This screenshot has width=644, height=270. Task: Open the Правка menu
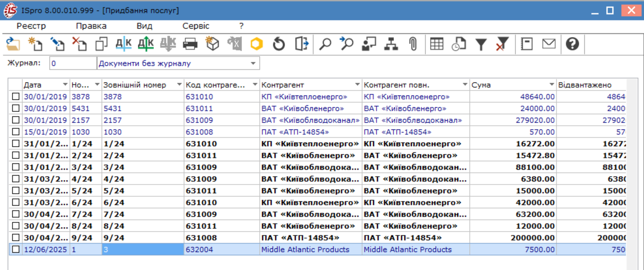[91, 26]
